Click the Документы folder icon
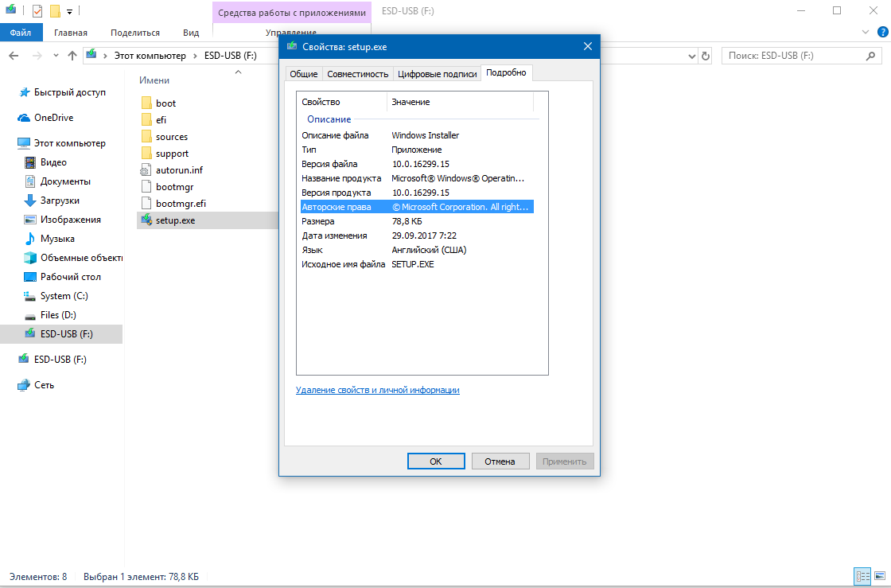The height and width of the screenshot is (588, 891). tap(30, 181)
